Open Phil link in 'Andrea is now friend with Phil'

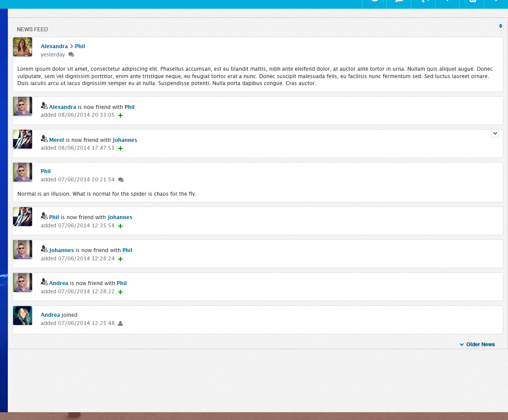click(122, 283)
